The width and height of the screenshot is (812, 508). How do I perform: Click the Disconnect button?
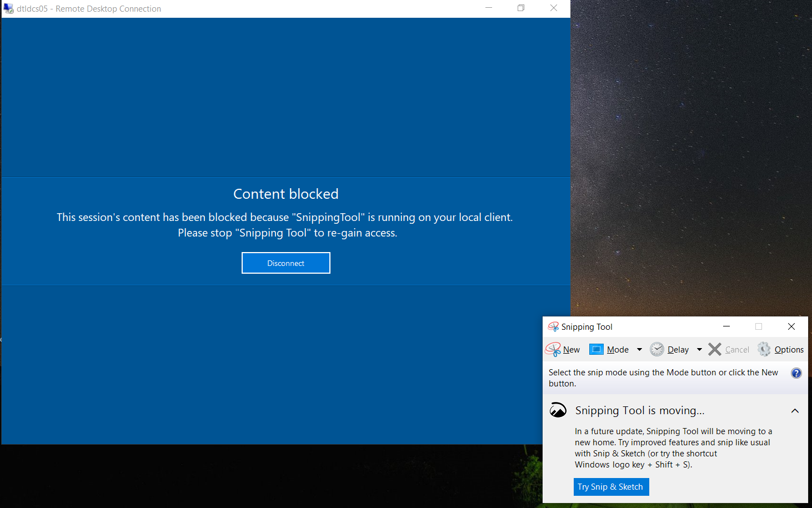[285, 263]
